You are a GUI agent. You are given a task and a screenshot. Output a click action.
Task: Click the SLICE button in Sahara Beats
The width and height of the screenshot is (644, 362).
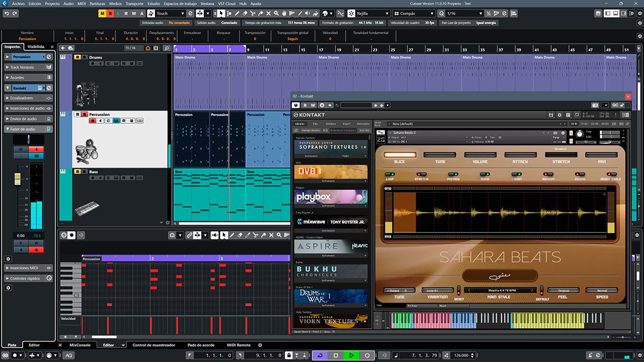point(399,155)
